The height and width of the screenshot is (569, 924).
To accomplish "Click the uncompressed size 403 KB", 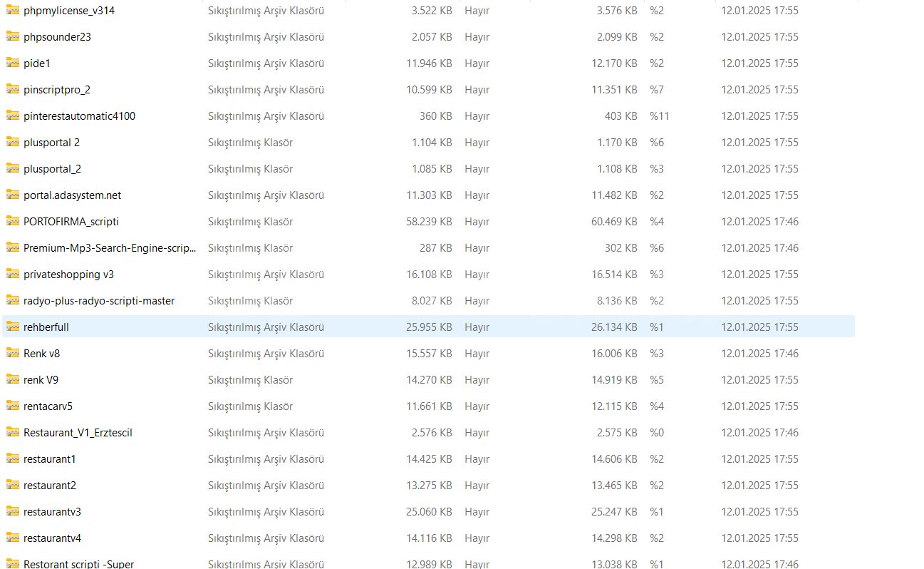I will pos(621,116).
